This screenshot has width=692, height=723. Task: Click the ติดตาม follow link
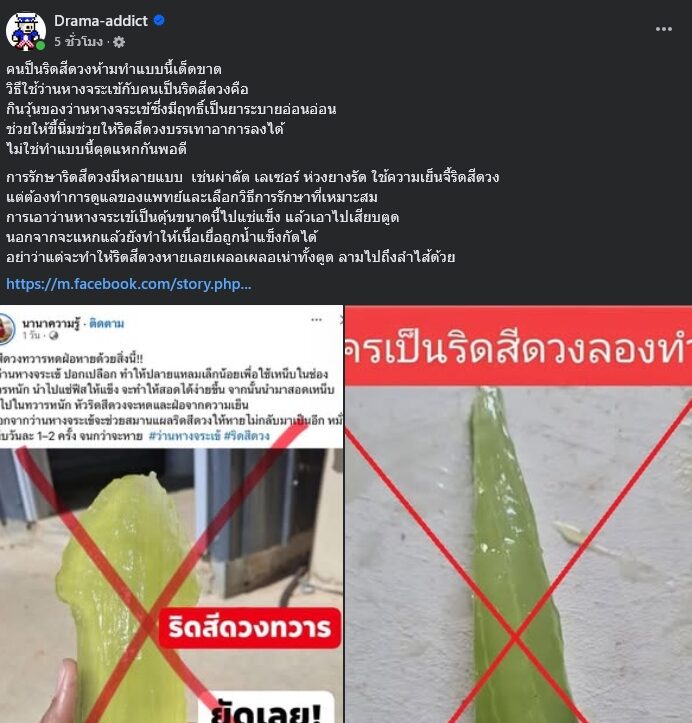pyautogui.click(x=106, y=323)
